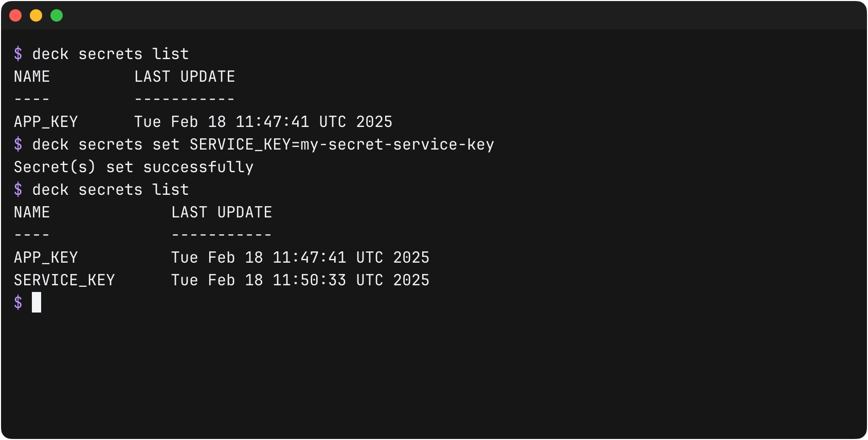Click the $ prompt beside the cursor block

point(19,302)
